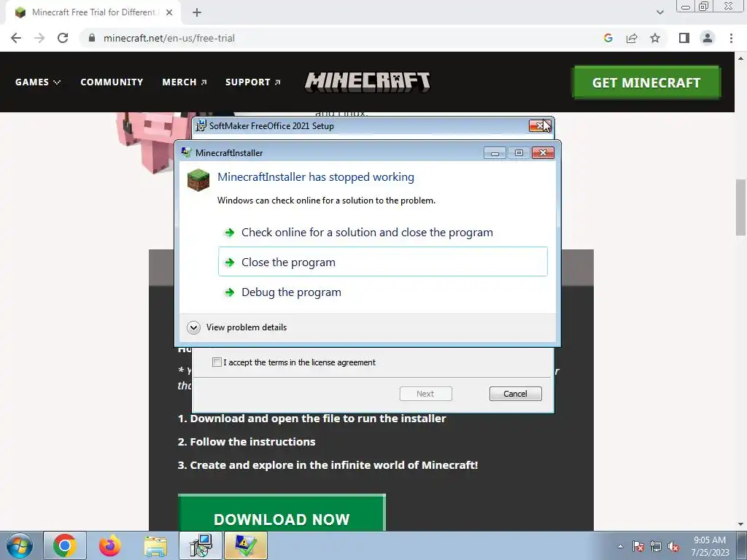The width and height of the screenshot is (747, 560).
Task: Open MERCH link
Action: [185, 82]
